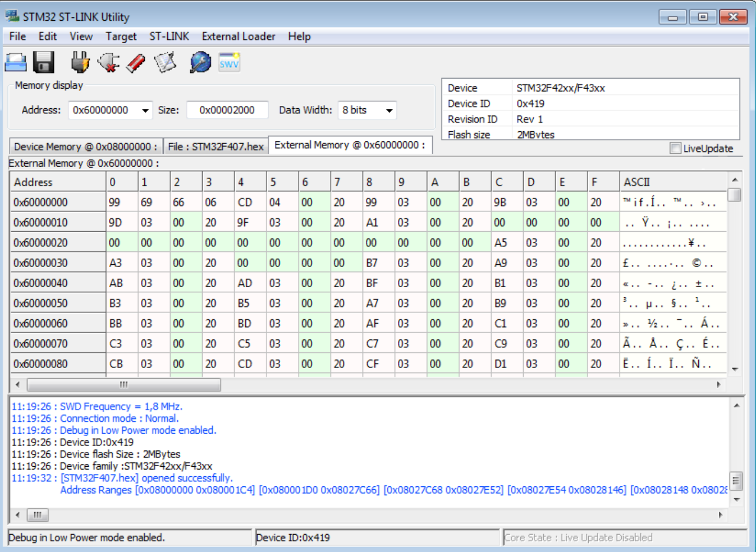Click the Size input field

pos(227,111)
